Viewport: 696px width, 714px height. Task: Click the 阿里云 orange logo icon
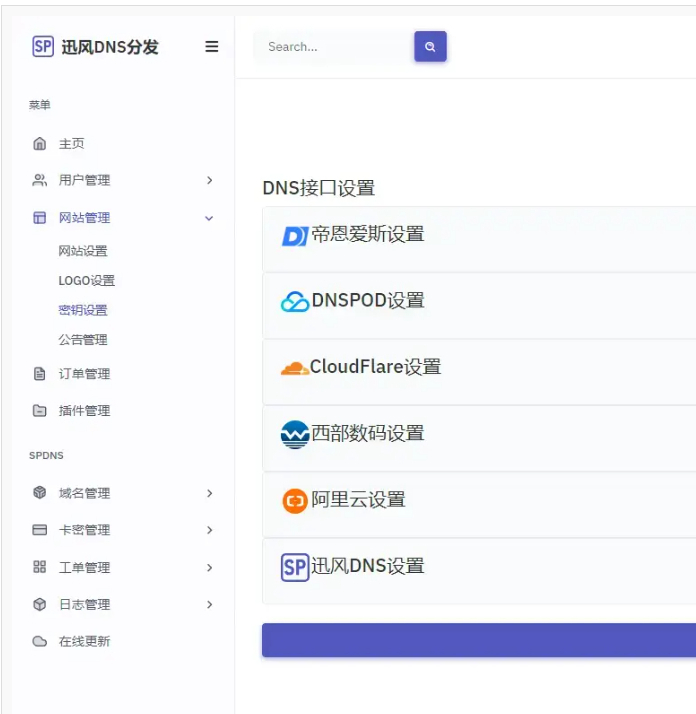click(x=295, y=501)
